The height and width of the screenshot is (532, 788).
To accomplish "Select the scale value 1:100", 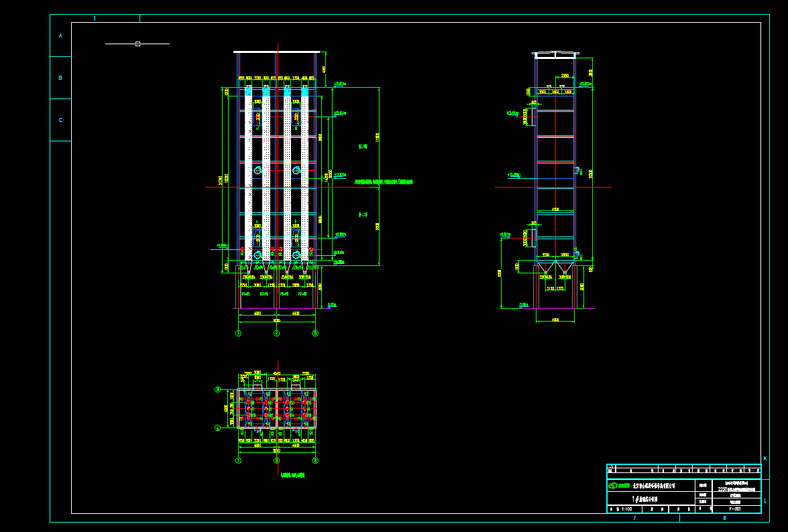I will [626, 509].
